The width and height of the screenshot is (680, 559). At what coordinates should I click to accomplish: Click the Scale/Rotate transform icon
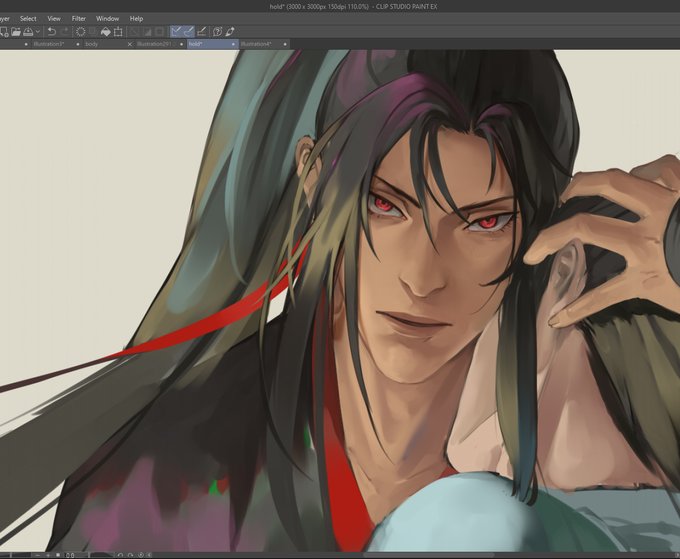click(x=118, y=32)
